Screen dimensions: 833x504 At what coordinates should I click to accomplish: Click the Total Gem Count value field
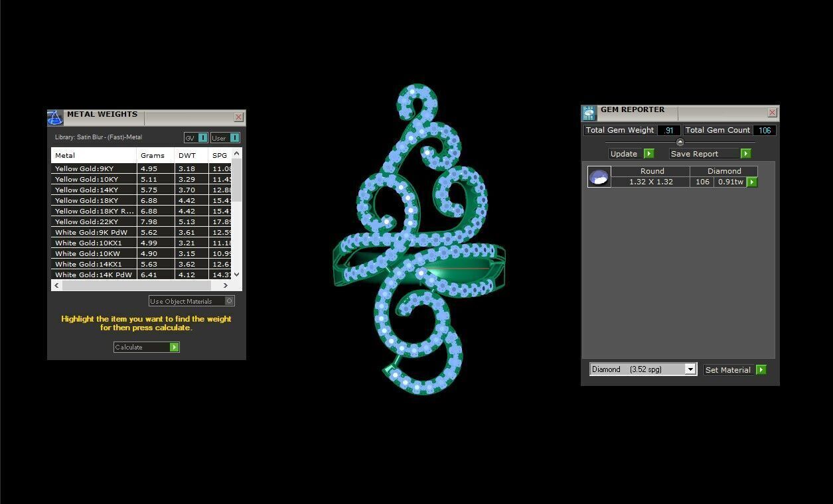click(x=765, y=131)
